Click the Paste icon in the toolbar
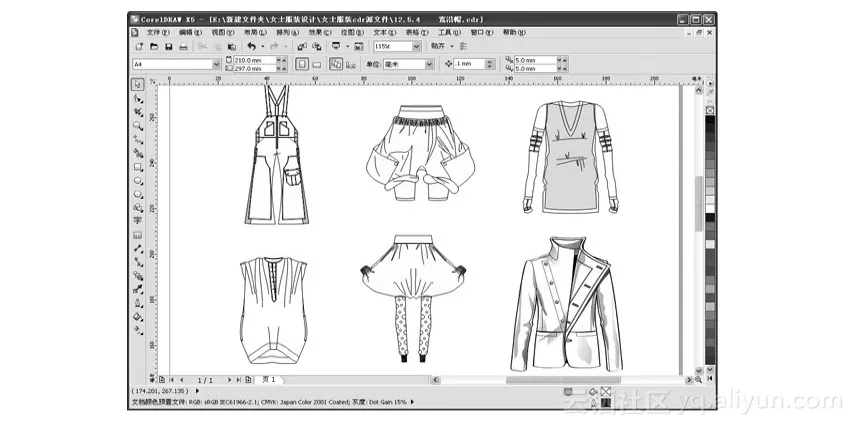Viewport: 854px width, 426px height. pos(232,47)
